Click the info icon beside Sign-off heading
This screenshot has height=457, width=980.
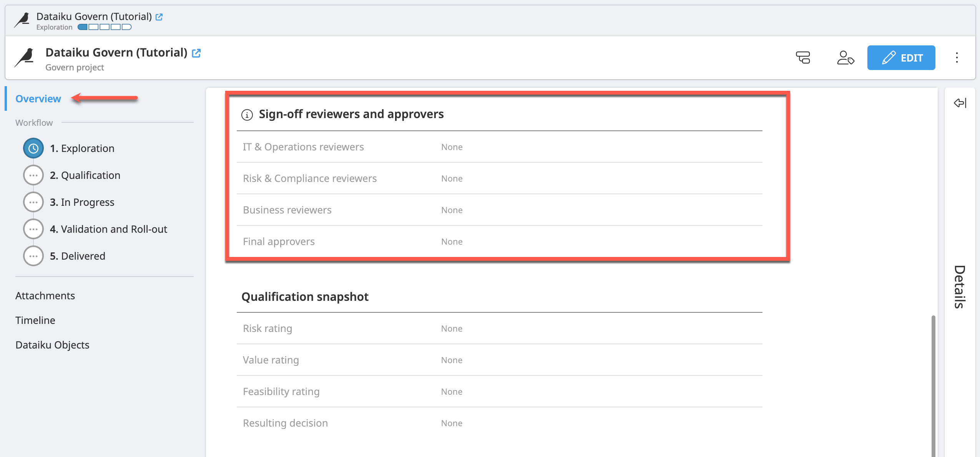click(247, 115)
